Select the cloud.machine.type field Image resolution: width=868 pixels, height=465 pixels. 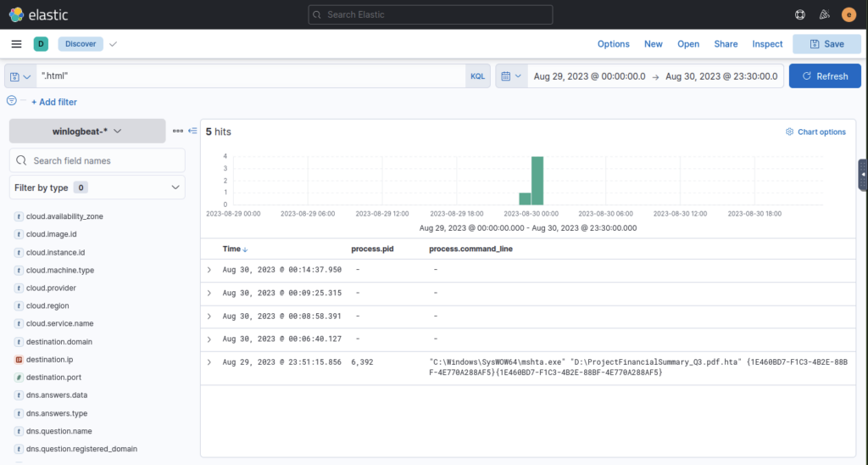(x=60, y=271)
